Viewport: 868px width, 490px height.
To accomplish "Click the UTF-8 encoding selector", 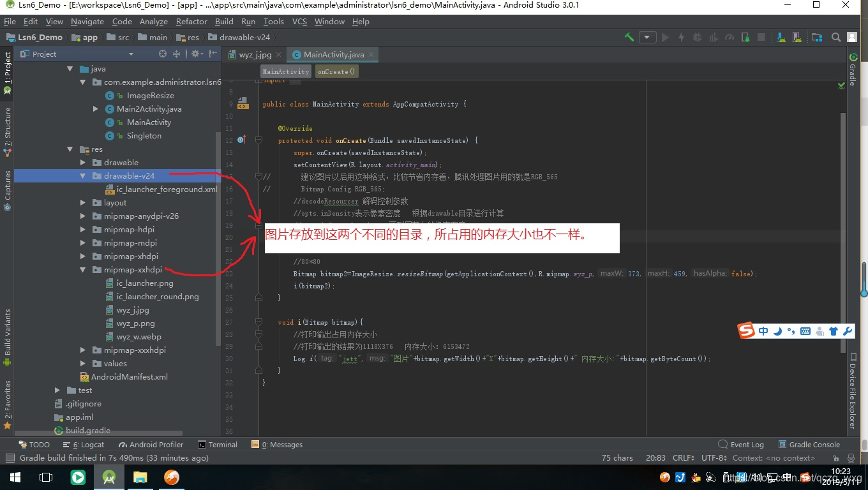I will 714,458.
